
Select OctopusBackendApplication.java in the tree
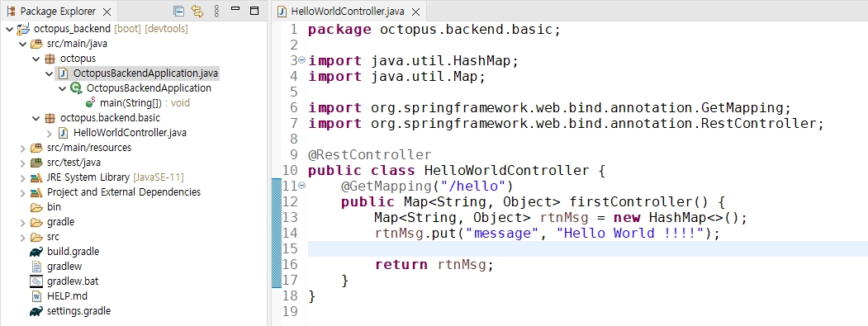[x=146, y=73]
